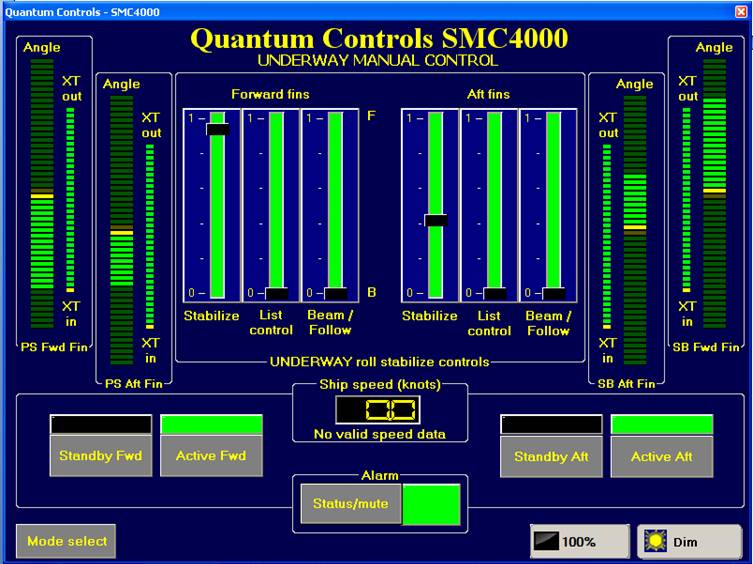Click the brightness gradient icon beside 100%

(x=547, y=541)
